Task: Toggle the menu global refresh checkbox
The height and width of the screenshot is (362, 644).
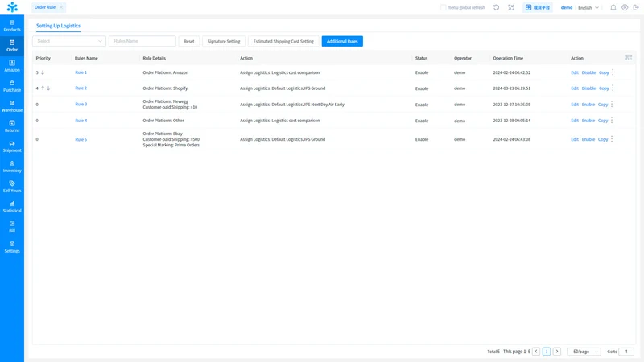Action: pos(443,7)
